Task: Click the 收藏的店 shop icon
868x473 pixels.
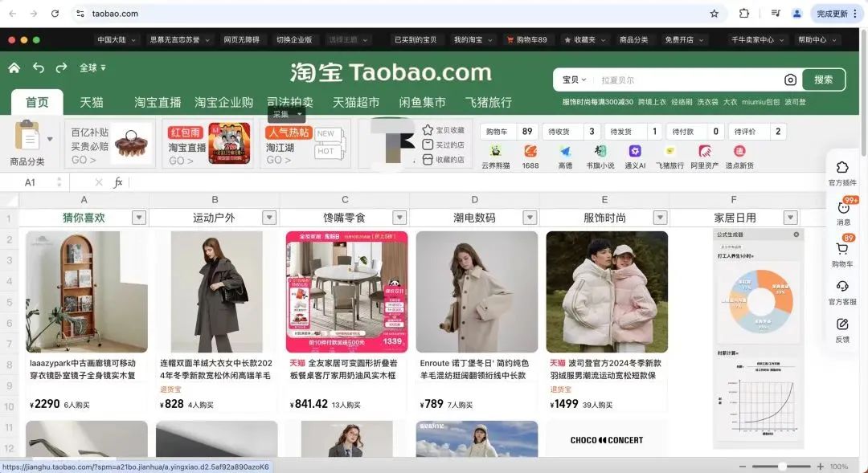Action: pyautogui.click(x=428, y=159)
